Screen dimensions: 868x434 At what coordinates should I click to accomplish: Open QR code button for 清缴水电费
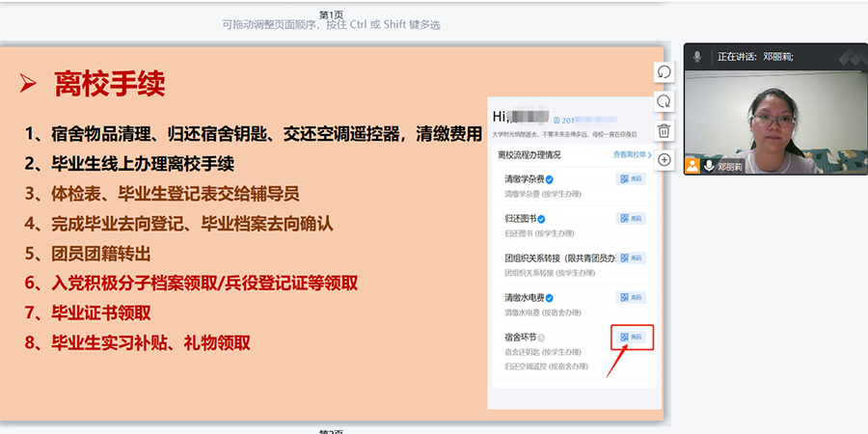(632, 297)
